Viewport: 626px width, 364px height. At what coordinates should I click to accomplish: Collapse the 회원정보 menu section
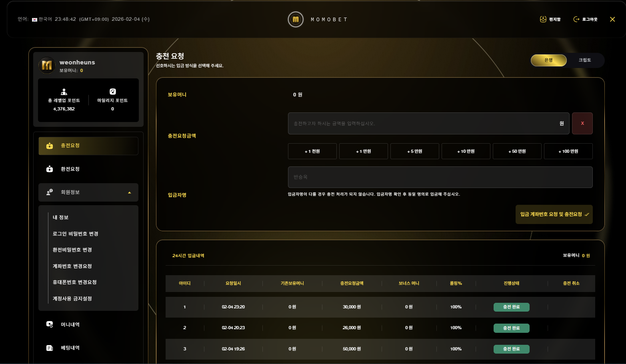pos(129,193)
